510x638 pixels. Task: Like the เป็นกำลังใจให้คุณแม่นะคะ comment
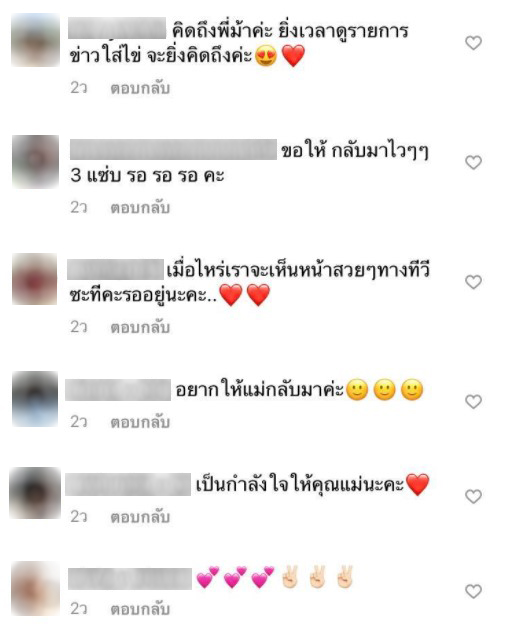(x=473, y=496)
